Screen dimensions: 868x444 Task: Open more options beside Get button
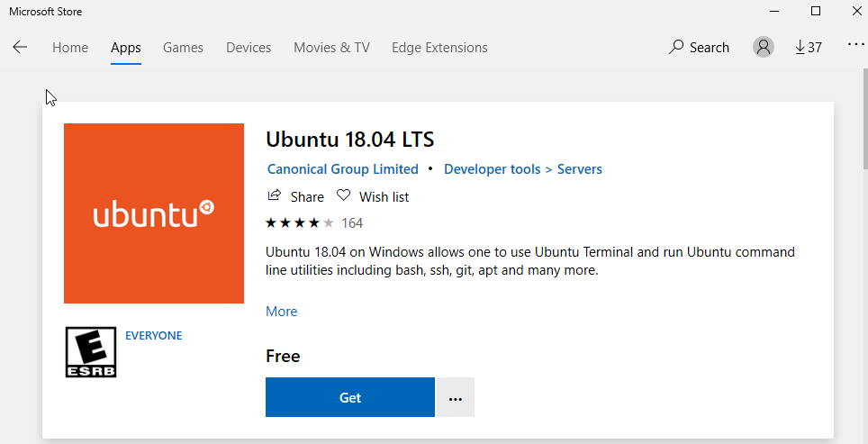point(455,397)
